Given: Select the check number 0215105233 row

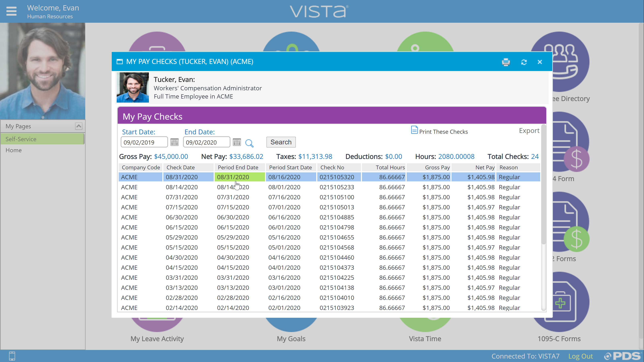Looking at the screenshot, I should pyautogui.click(x=337, y=187).
